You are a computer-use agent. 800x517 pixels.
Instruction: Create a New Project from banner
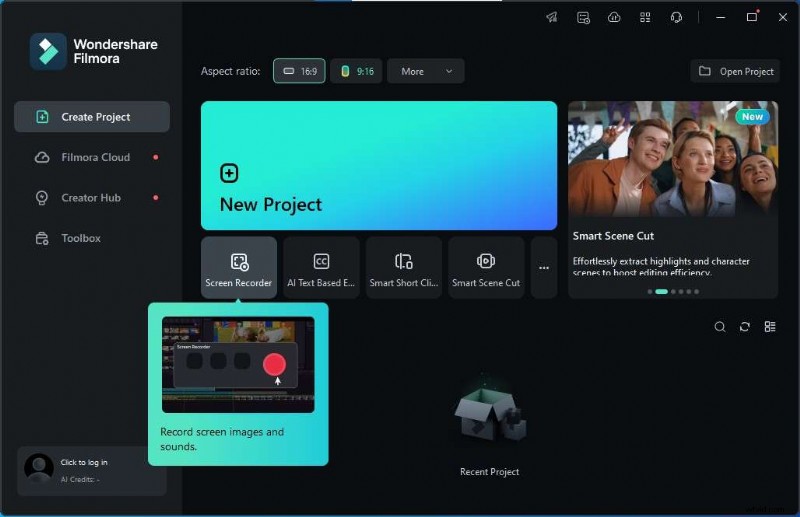pos(378,166)
